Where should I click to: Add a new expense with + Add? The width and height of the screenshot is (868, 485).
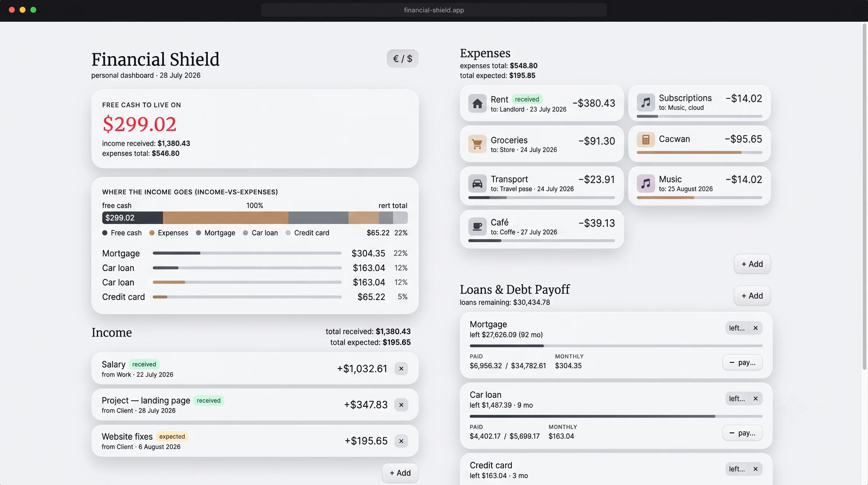click(x=752, y=264)
